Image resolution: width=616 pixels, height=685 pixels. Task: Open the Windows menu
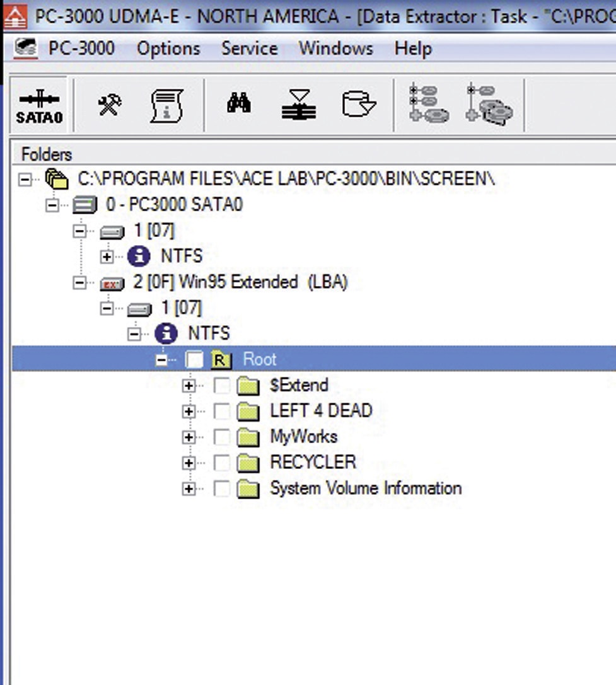click(x=336, y=49)
